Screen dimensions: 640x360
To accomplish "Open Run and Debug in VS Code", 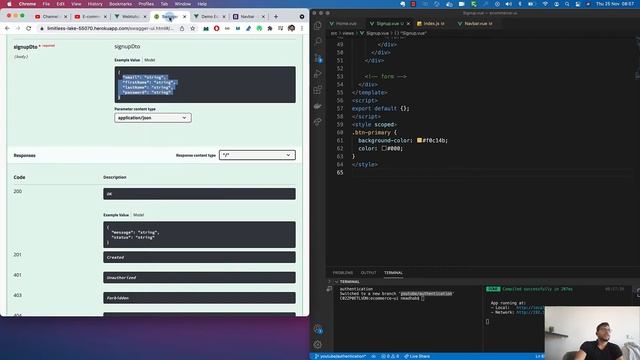I will tap(318, 74).
